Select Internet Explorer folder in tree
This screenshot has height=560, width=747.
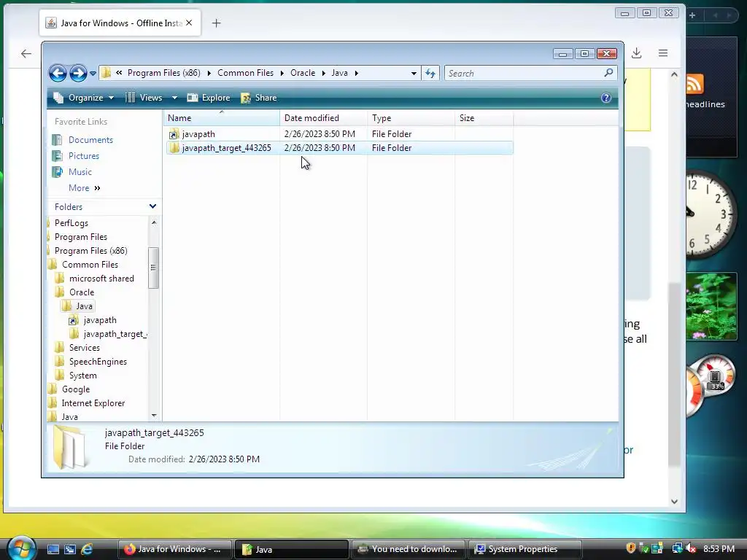point(93,403)
